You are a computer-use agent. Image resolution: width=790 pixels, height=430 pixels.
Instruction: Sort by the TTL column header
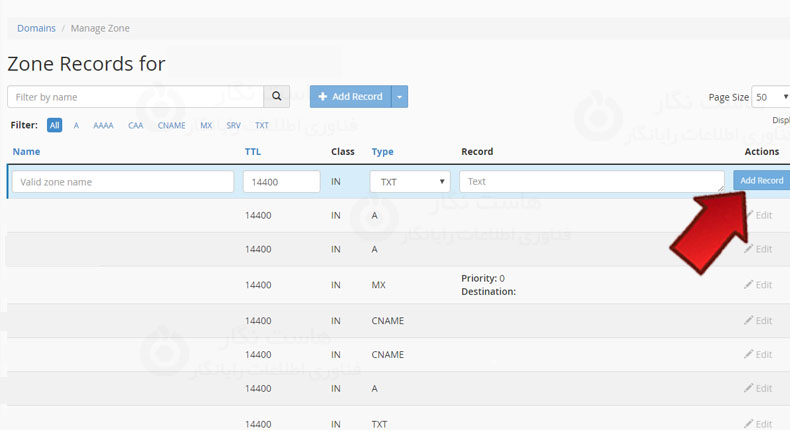pyautogui.click(x=253, y=152)
